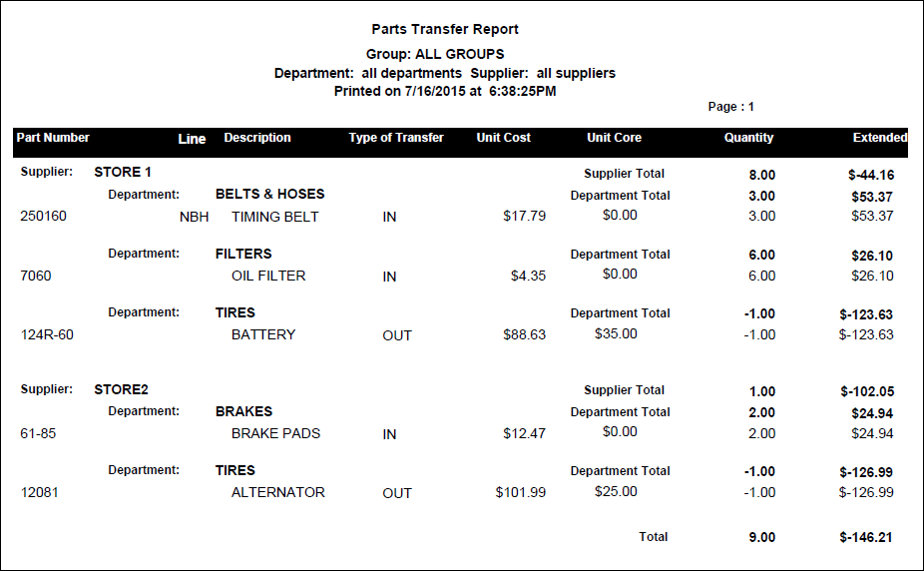The width and height of the screenshot is (924, 571).
Task: Click part number 124R-60
Action: pos(47,335)
